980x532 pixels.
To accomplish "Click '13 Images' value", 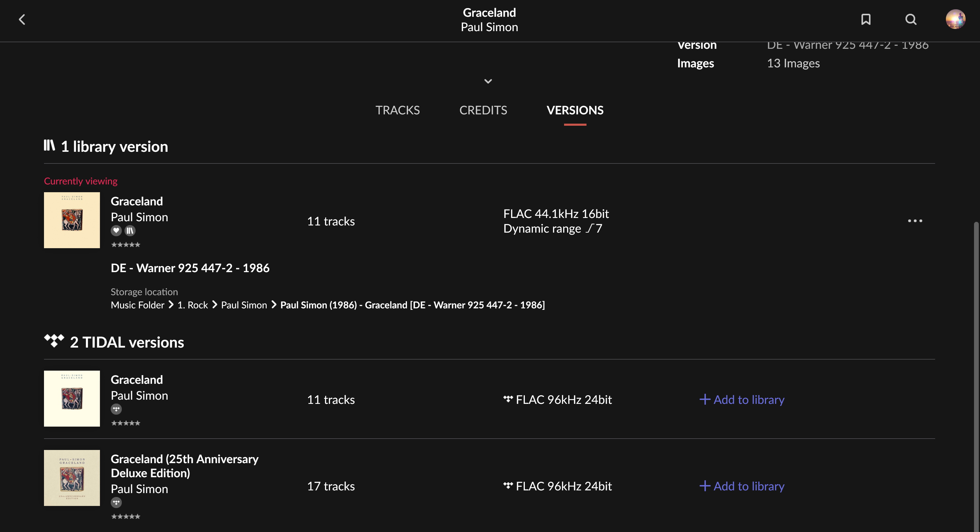I will click(x=793, y=63).
